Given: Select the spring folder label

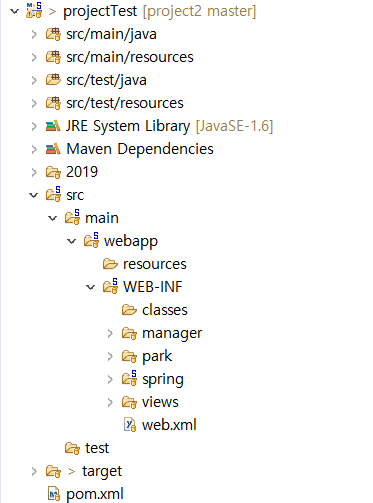Looking at the screenshot, I should (x=163, y=379).
